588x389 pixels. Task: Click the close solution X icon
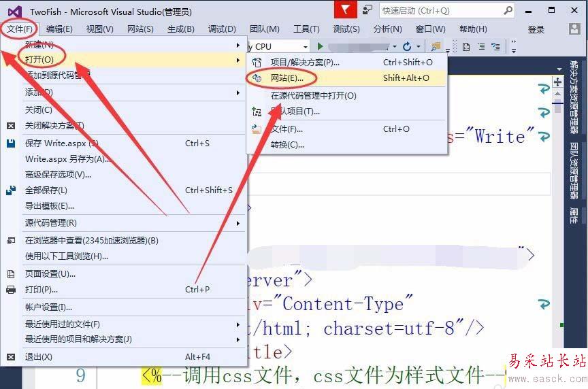(x=11, y=126)
